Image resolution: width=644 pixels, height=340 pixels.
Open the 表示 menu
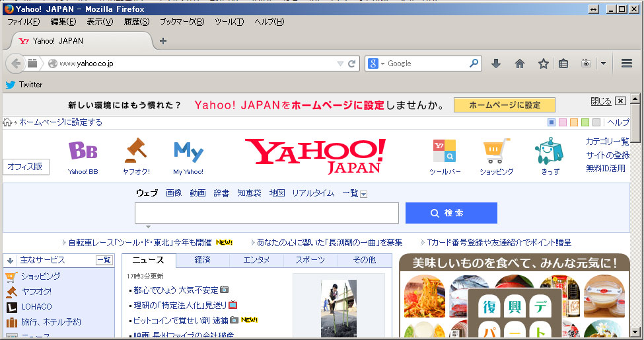[100, 22]
